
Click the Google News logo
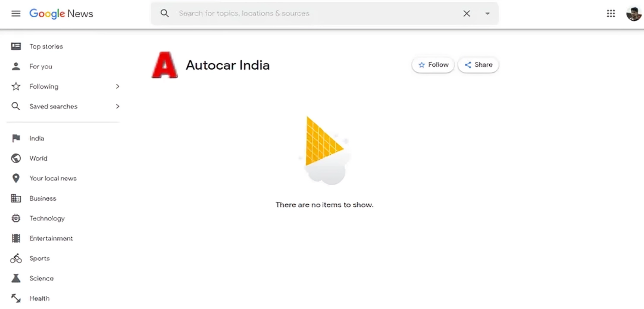pos(61,14)
